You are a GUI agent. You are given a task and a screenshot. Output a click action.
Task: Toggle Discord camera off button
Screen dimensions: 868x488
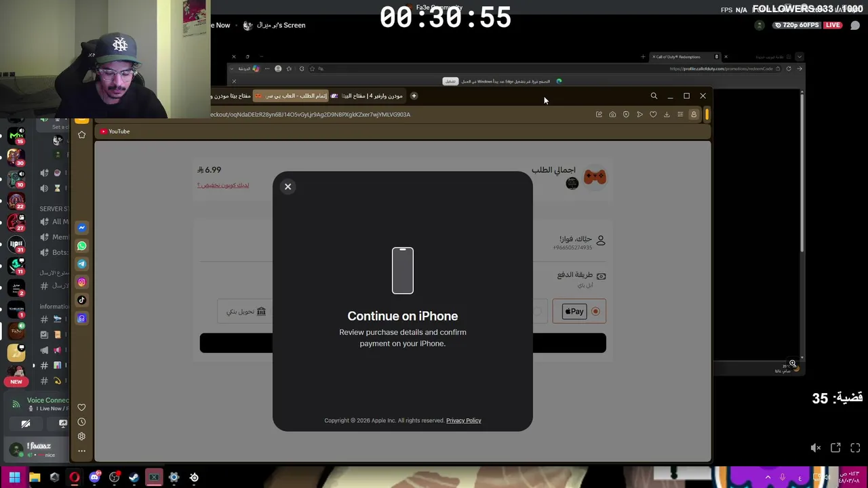[x=26, y=424]
